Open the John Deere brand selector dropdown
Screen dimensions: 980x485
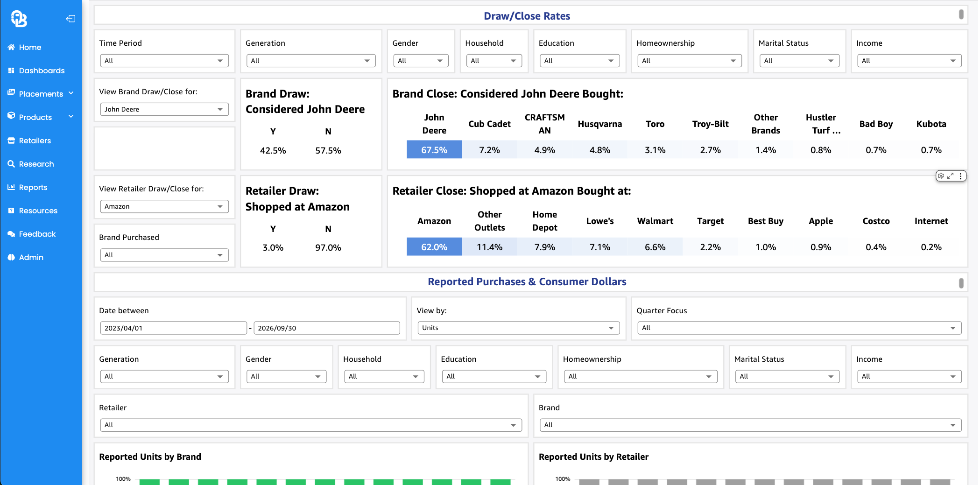[x=164, y=109]
